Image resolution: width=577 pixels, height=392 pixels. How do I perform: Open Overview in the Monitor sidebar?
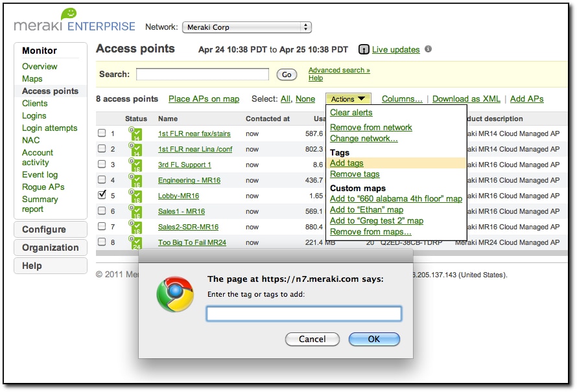pyautogui.click(x=40, y=67)
